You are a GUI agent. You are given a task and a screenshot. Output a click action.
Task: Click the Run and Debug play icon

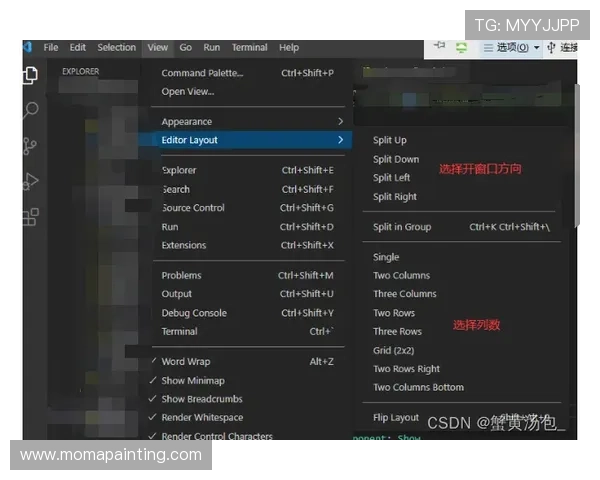[30, 181]
